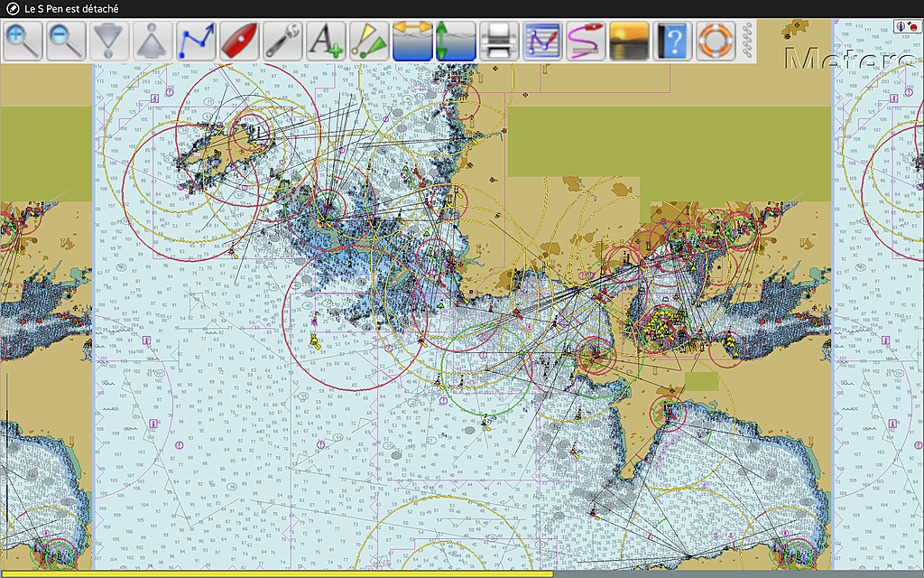
Task: Click the toolbar grabber handle dots
Action: 747,41
